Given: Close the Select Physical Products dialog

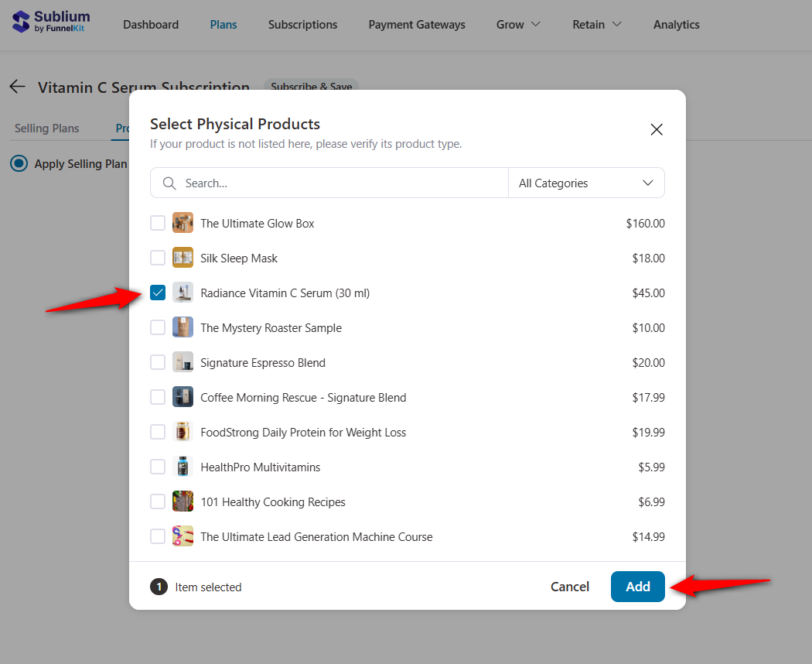Looking at the screenshot, I should (656, 129).
